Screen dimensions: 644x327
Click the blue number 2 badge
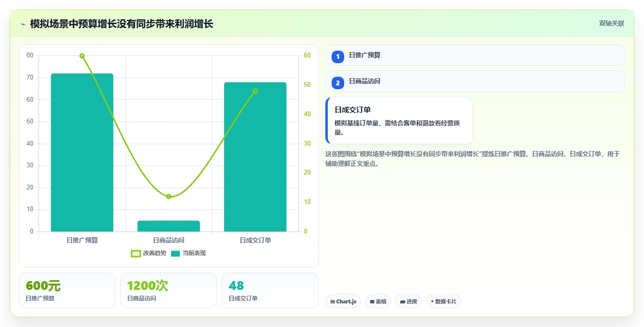tap(338, 83)
